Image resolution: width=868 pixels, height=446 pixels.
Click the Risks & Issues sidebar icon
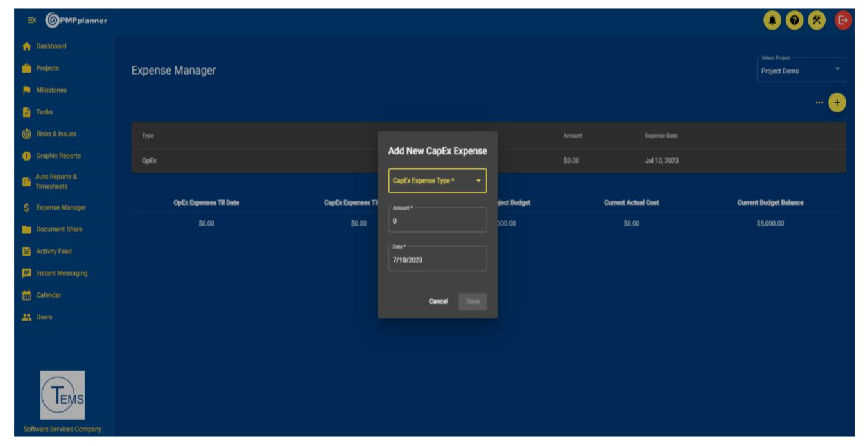click(x=26, y=134)
